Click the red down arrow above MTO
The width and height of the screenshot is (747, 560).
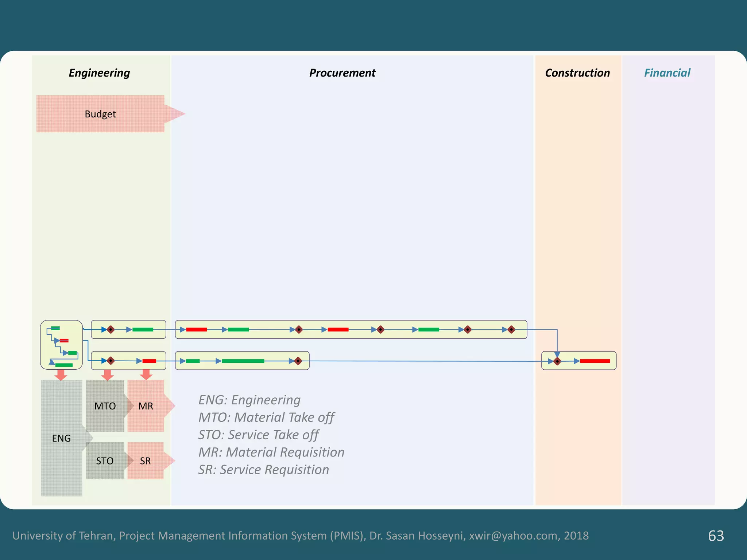point(107,375)
